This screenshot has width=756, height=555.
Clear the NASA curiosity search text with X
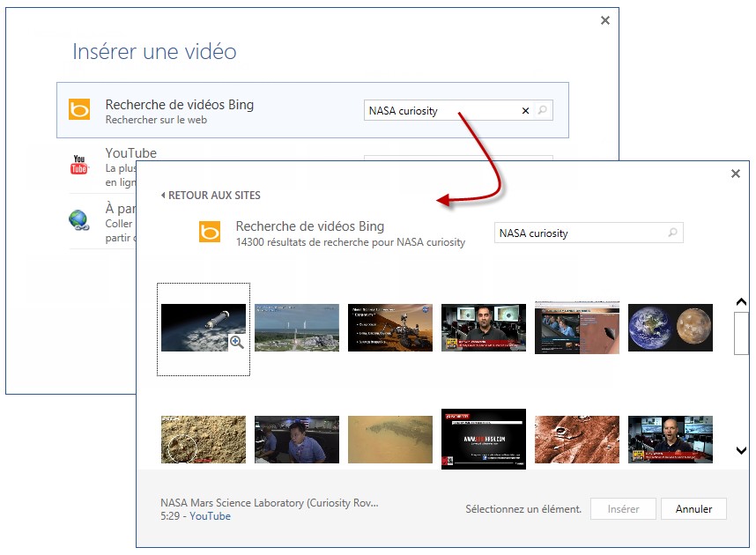pyautogui.click(x=526, y=111)
